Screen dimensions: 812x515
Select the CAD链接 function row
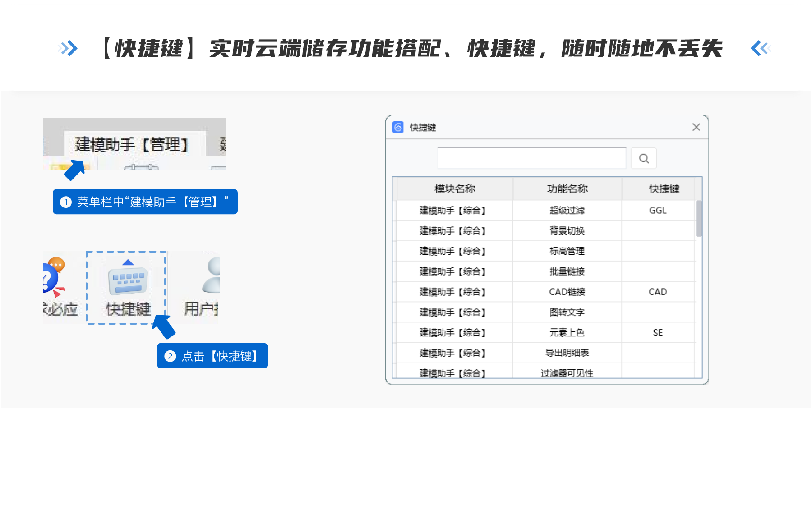tap(567, 292)
